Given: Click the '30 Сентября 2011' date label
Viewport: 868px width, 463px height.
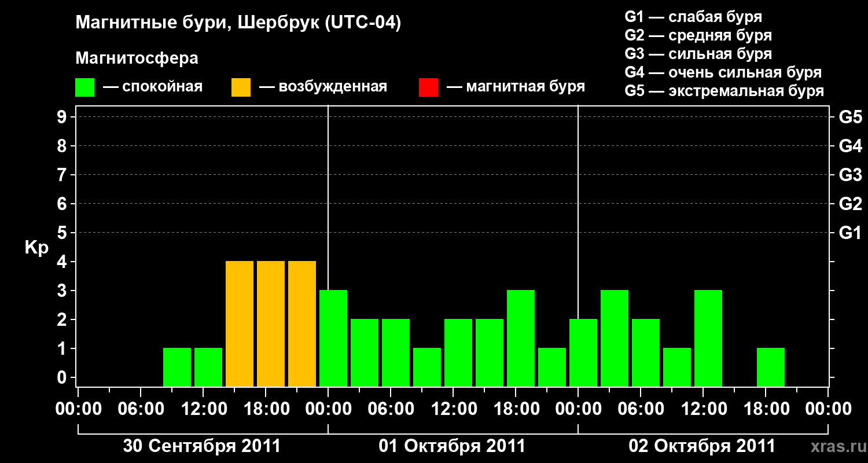Looking at the screenshot, I should [x=202, y=446].
